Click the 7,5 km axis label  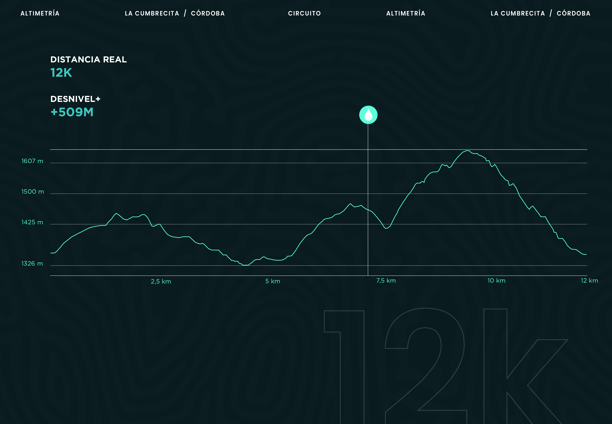coord(386,280)
